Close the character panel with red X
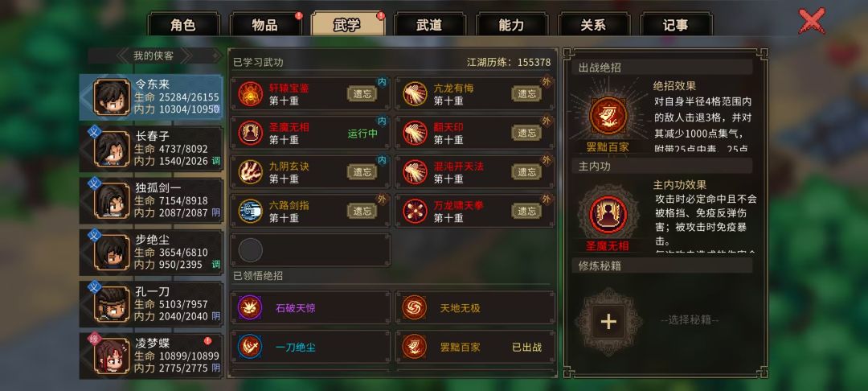 tap(812, 21)
